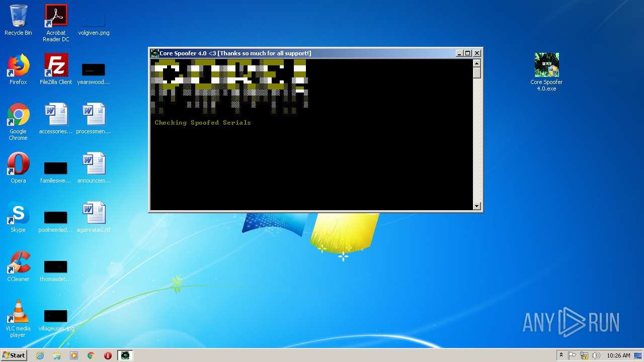
Task: Open the CCleaner desktop shortcut
Action: [x=18, y=266]
